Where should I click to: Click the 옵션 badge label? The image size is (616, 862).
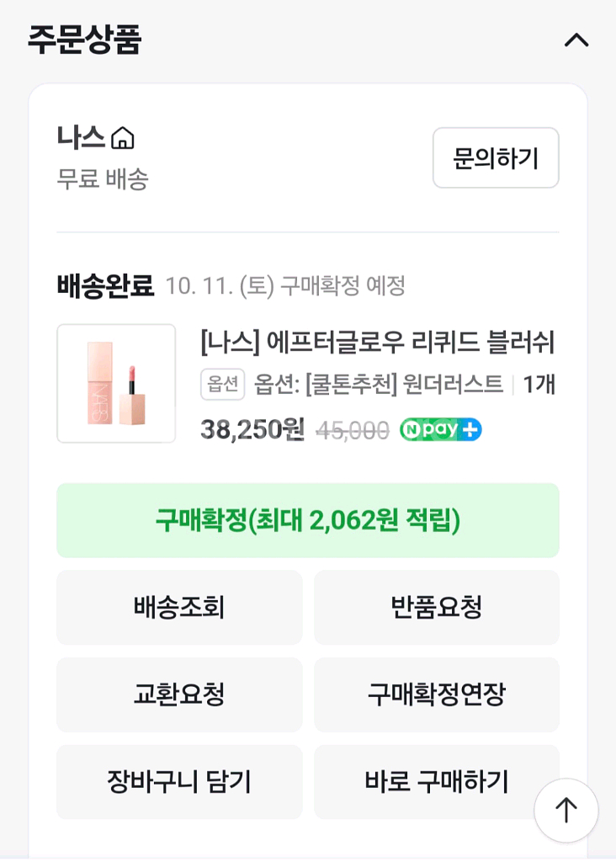223,384
